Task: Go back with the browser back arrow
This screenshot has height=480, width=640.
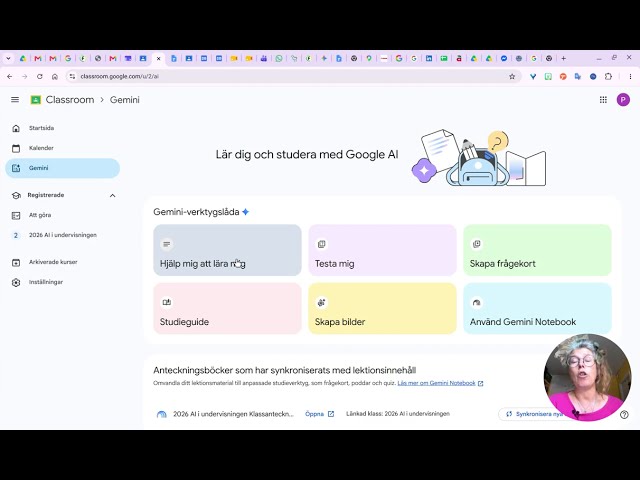Action: click(x=9, y=76)
